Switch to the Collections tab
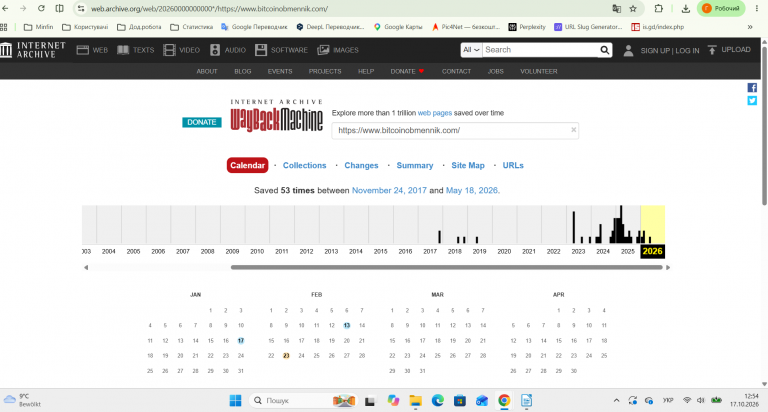Viewport: 768px width, 412px height. point(304,166)
